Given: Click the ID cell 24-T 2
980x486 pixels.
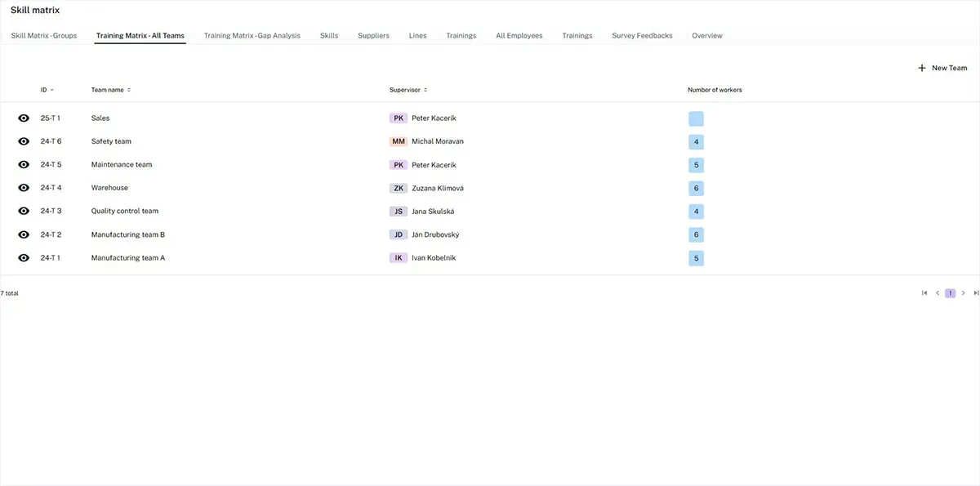Looking at the screenshot, I should (51, 234).
